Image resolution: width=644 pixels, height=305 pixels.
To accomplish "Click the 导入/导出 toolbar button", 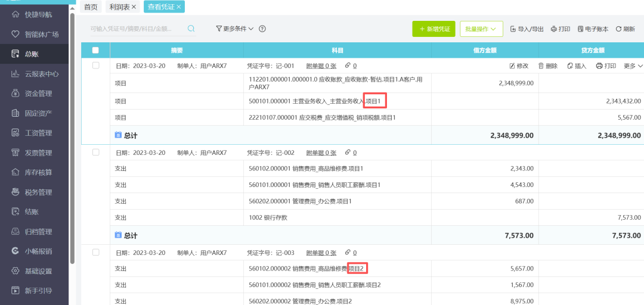I will tap(527, 29).
